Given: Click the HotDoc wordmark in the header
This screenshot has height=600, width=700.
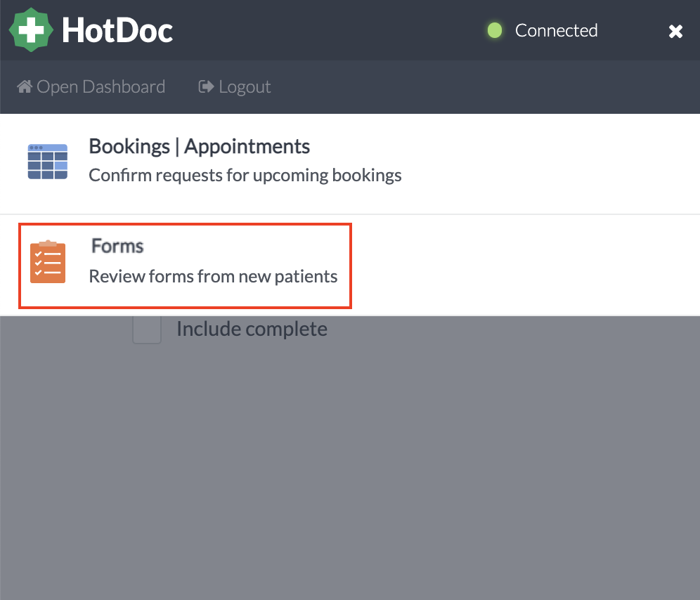Looking at the screenshot, I should click(118, 30).
